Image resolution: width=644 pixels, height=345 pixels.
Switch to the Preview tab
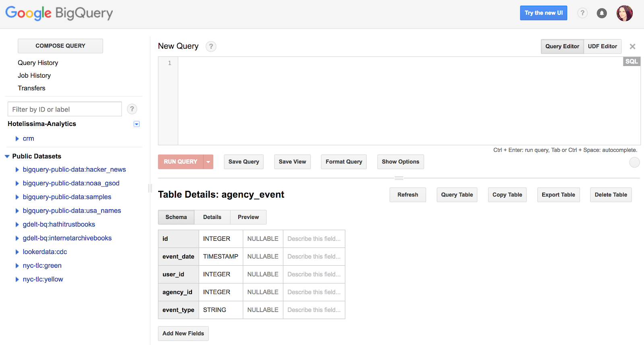248,217
